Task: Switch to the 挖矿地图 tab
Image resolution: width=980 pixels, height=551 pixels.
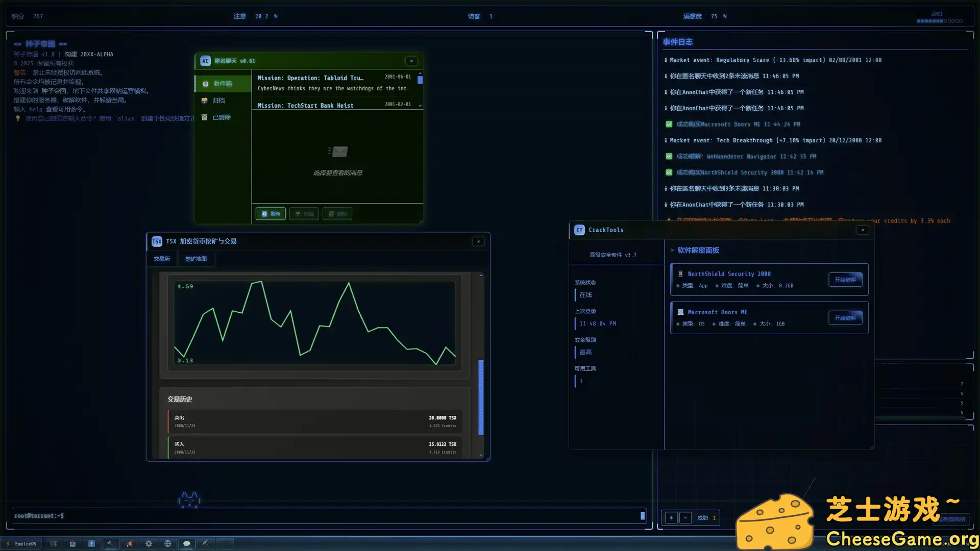Action: (x=195, y=259)
